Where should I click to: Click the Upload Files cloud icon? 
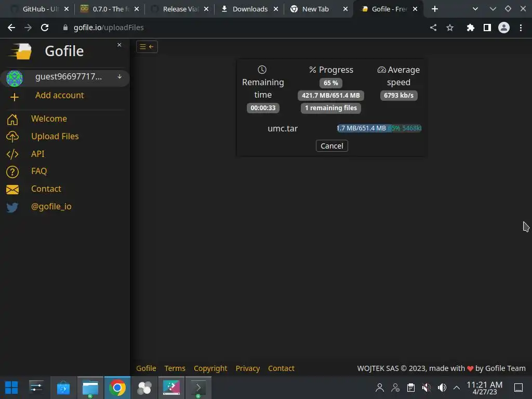coord(12,137)
